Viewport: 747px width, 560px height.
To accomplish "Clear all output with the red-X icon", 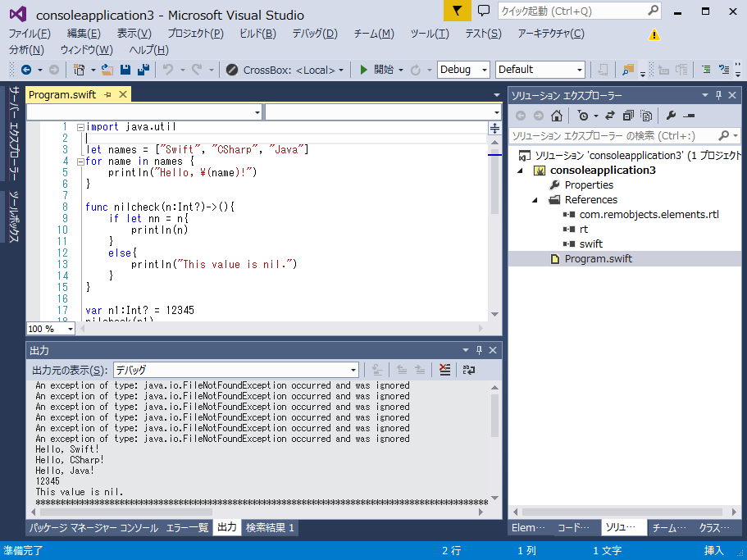I will (444, 370).
